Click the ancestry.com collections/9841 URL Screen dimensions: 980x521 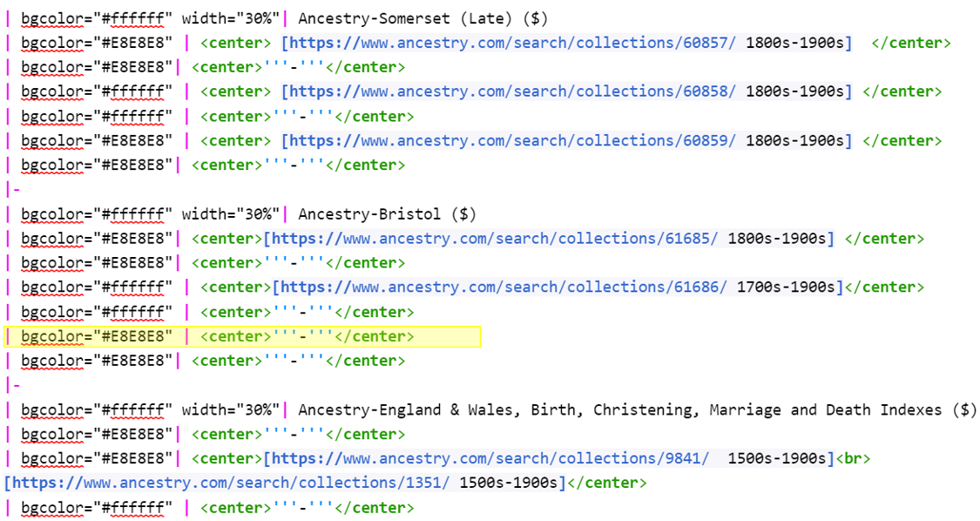[x=490, y=459]
